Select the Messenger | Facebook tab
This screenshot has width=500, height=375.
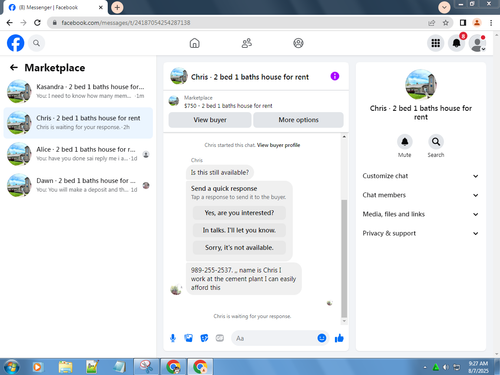coord(55,7)
